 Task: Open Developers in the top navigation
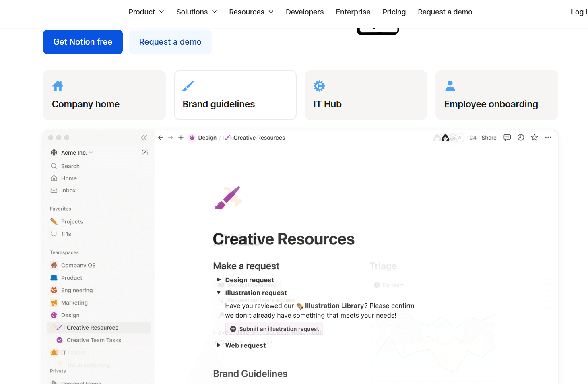[305, 12]
